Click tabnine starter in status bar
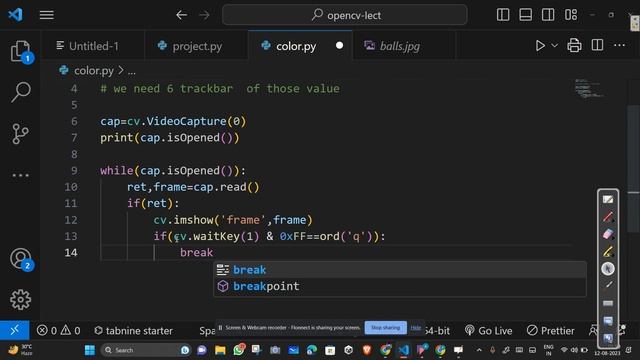Screen dimensions: 640x360 pyautogui.click(x=133, y=330)
